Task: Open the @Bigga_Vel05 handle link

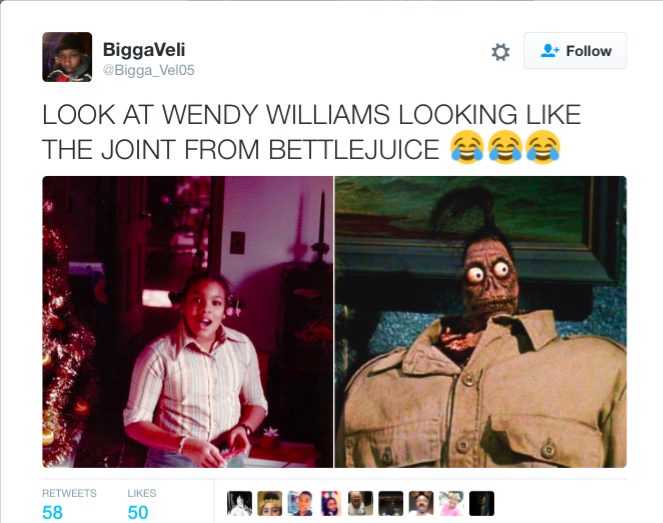Action: click(148, 70)
